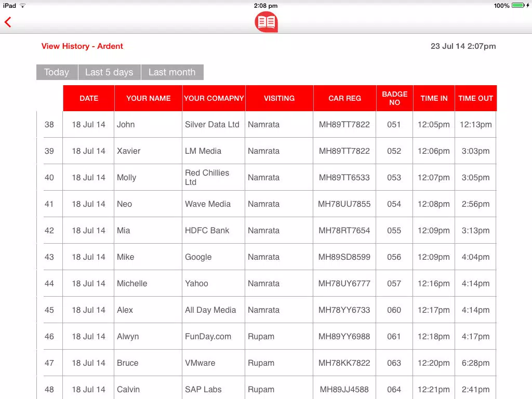Select the Today filter tab
Viewport: 532px width, 399px height.
[x=57, y=72]
